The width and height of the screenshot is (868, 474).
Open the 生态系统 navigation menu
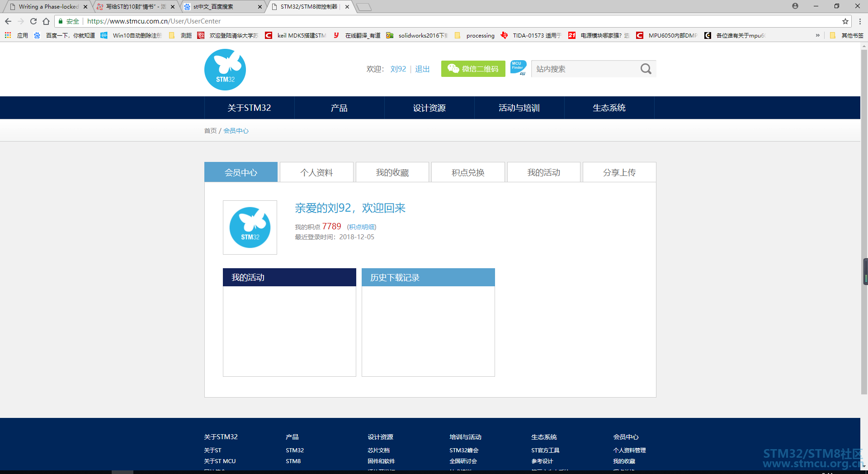point(609,108)
